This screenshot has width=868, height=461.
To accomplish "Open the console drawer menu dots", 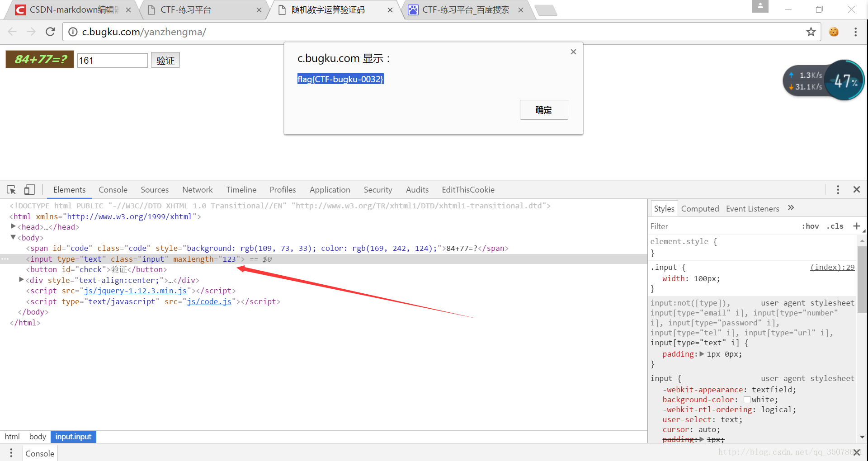I will click(11, 453).
